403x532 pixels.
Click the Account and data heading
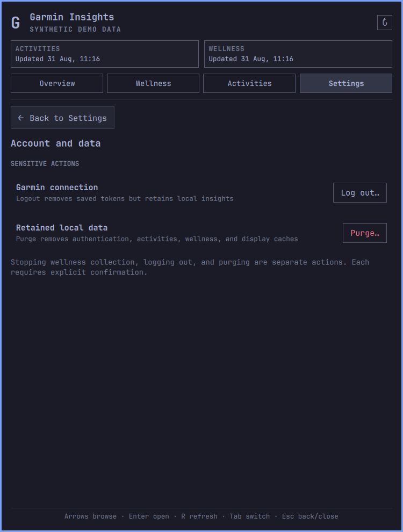click(x=56, y=143)
